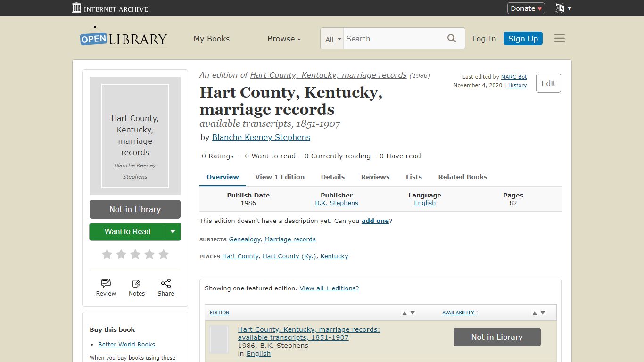The width and height of the screenshot is (644, 362).
Task: Sort by the Edition column header
Action: 220,313
